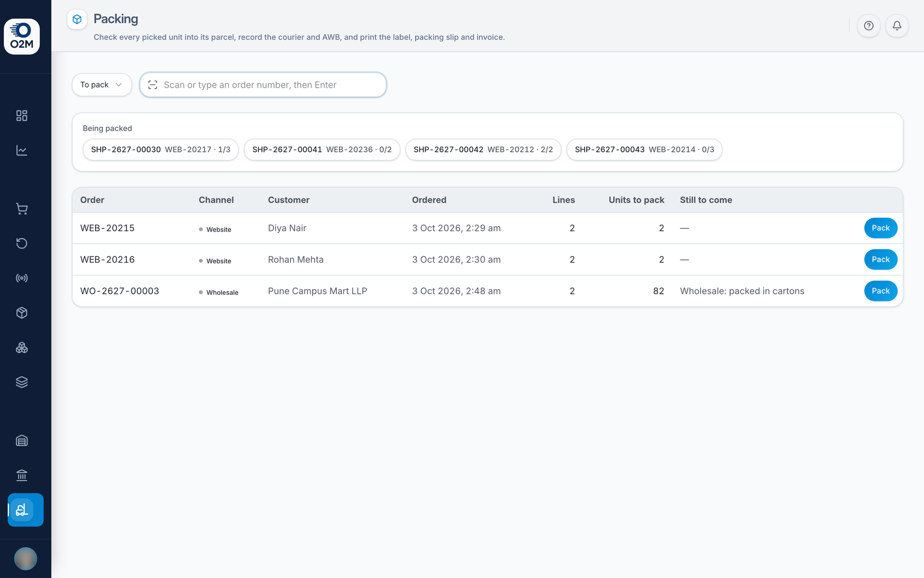
Task: Pack order WEB-20215
Action: click(x=881, y=228)
